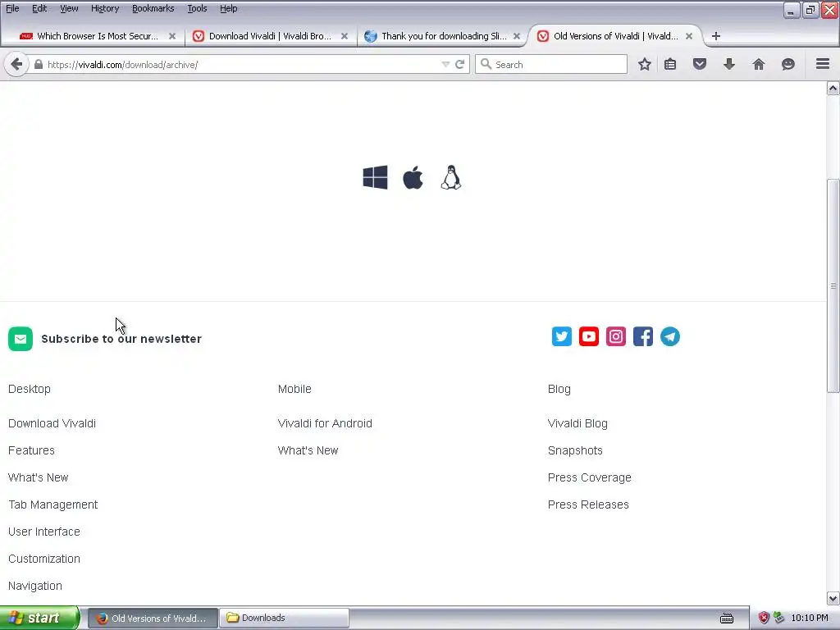Screen dimensions: 840x630
Task: Open the 'Press Releases' link
Action: (x=588, y=504)
